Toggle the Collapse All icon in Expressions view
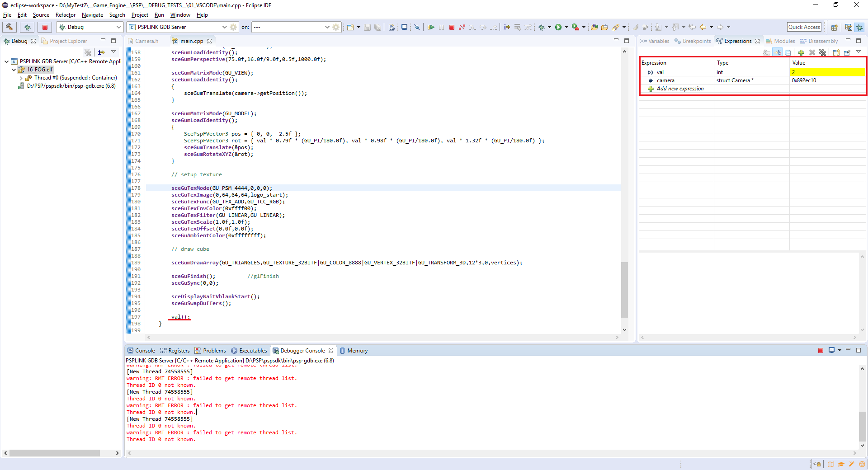The width and height of the screenshot is (868, 470). [x=788, y=52]
